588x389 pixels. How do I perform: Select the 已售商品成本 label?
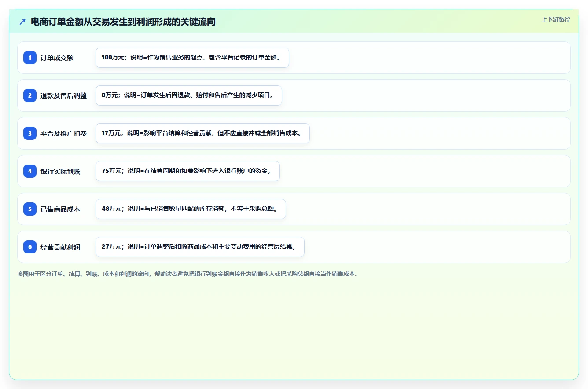tap(60, 209)
